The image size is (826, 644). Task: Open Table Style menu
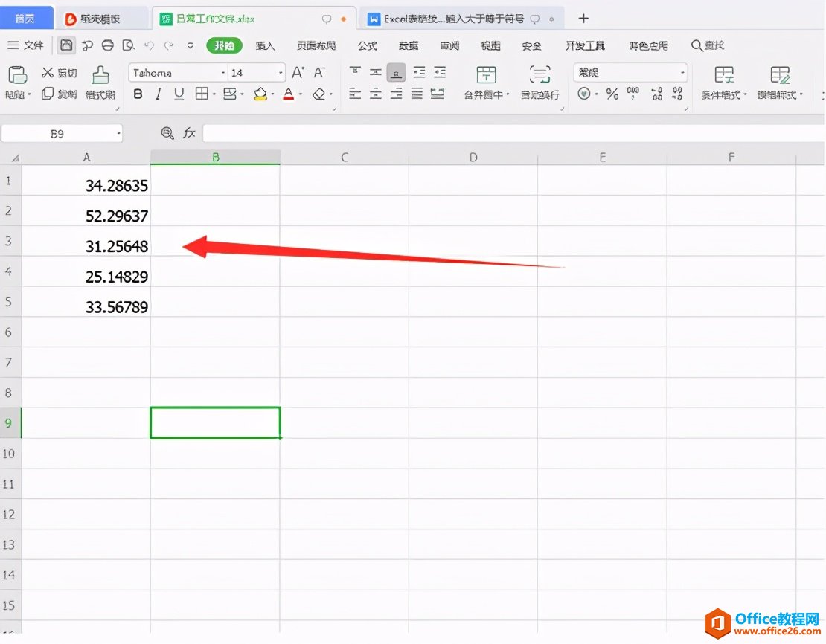click(780, 83)
